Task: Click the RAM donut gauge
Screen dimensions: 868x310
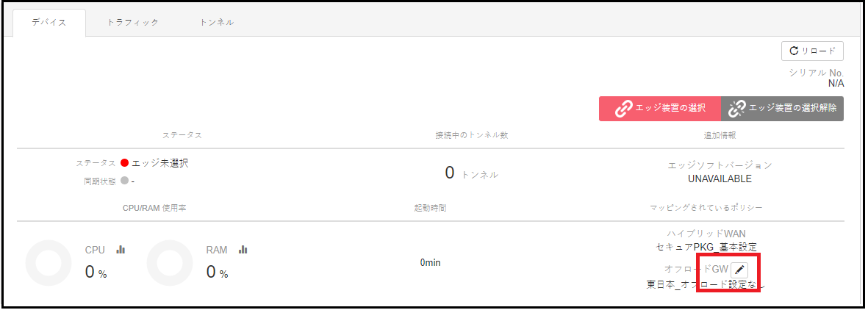Action: coord(170,262)
